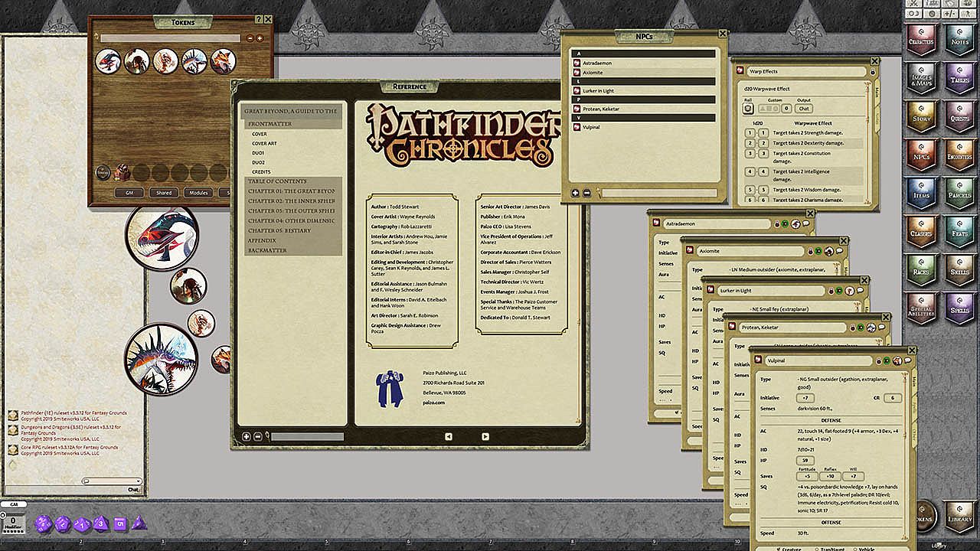Open the Items sidebar button

pyautogui.click(x=921, y=193)
